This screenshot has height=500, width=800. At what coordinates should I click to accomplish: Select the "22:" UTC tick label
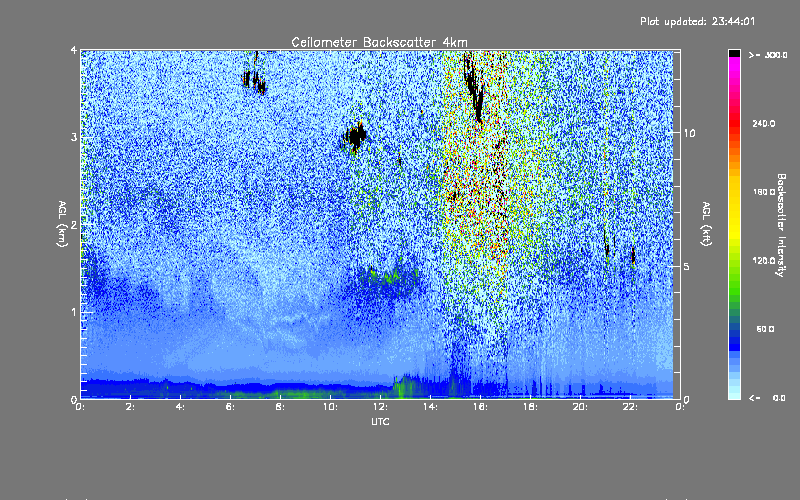(x=630, y=407)
